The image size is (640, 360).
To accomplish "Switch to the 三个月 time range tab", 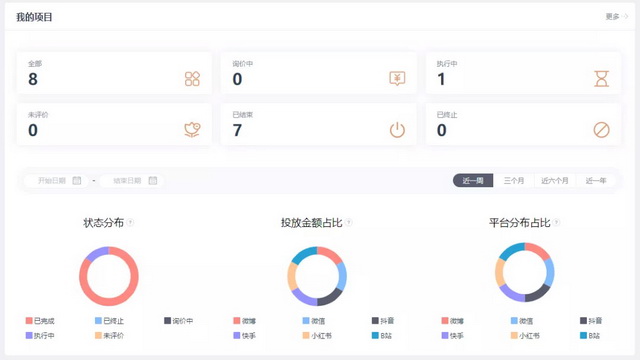I will coord(513,180).
